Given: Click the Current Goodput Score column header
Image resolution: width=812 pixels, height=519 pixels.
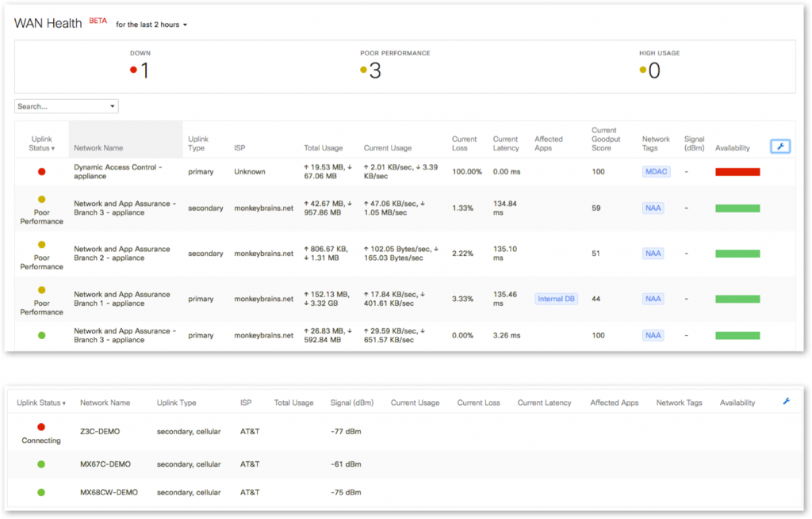Looking at the screenshot, I should 606,139.
